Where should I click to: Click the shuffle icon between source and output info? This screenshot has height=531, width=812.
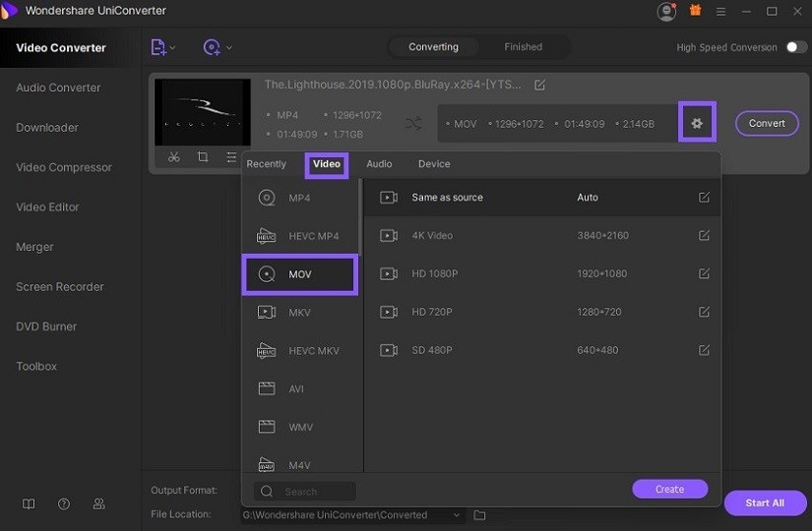click(413, 123)
